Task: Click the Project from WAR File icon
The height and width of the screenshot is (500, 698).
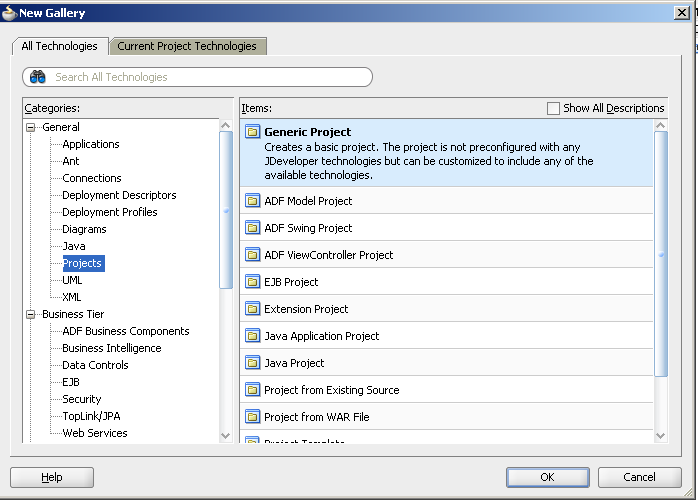Action: [252, 417]
